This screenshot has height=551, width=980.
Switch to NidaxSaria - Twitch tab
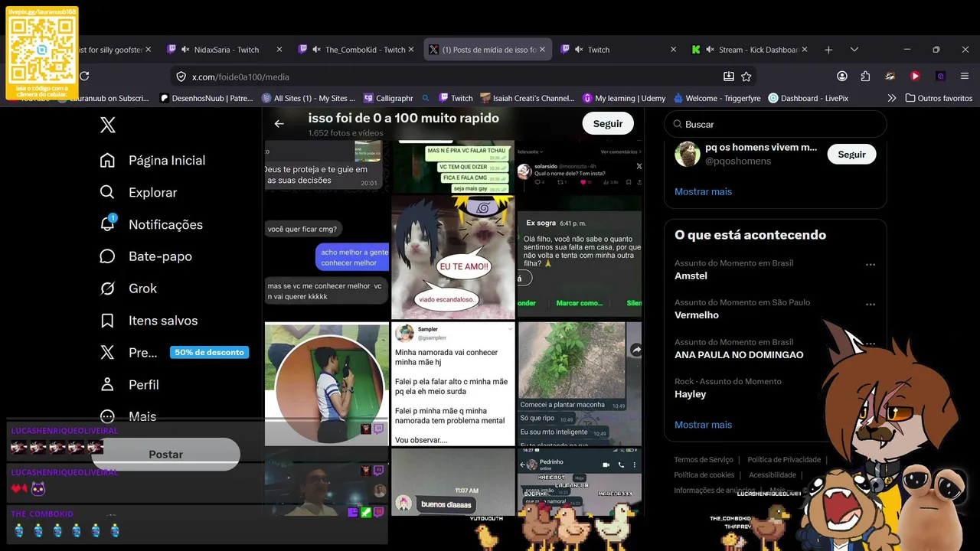(227, 50)
